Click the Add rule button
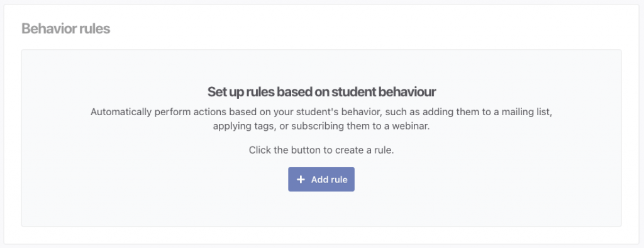This screenshot has height=248, width=644. point(321,179)
